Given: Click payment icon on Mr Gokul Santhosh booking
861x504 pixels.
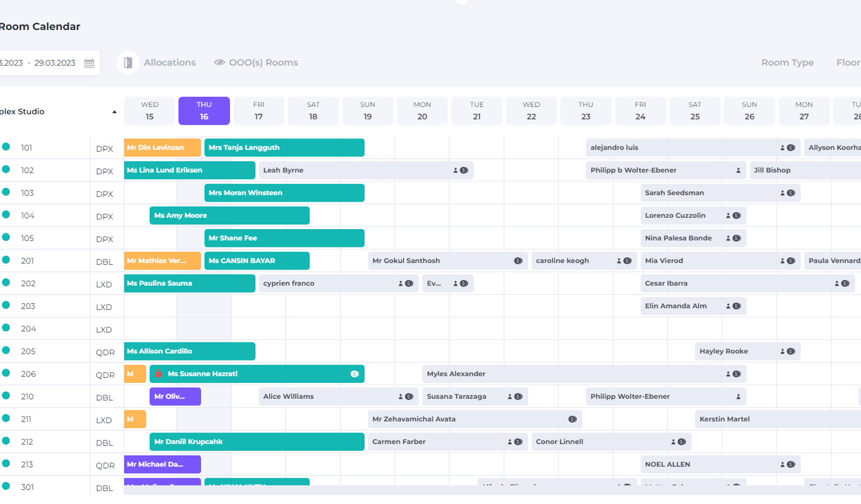Looking at the screenshot, I should tap(518, 261).
